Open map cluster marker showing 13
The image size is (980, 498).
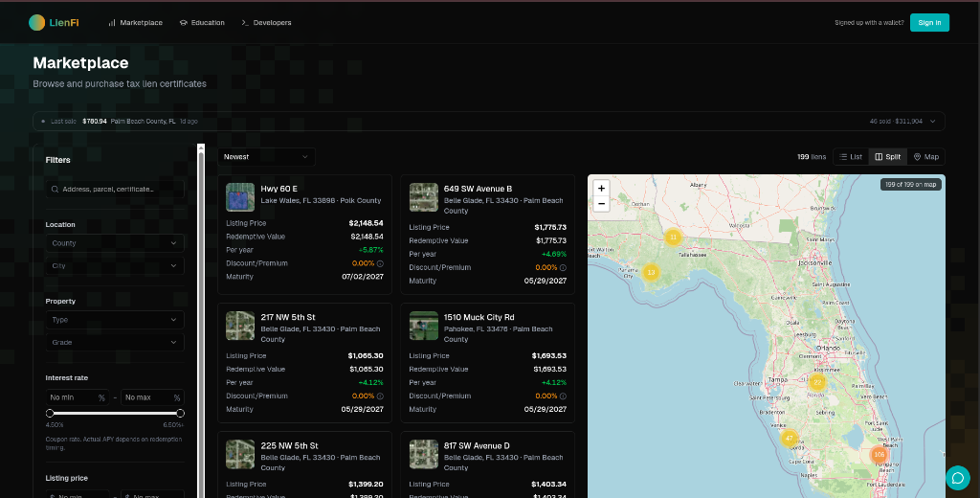coord(651,272)
